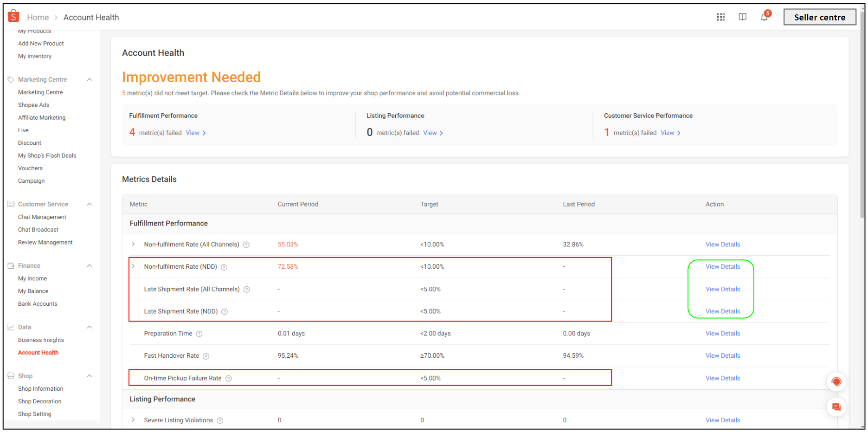Click the Seller centre button
This screenshot has width=868, height=432.
(819, 17)
